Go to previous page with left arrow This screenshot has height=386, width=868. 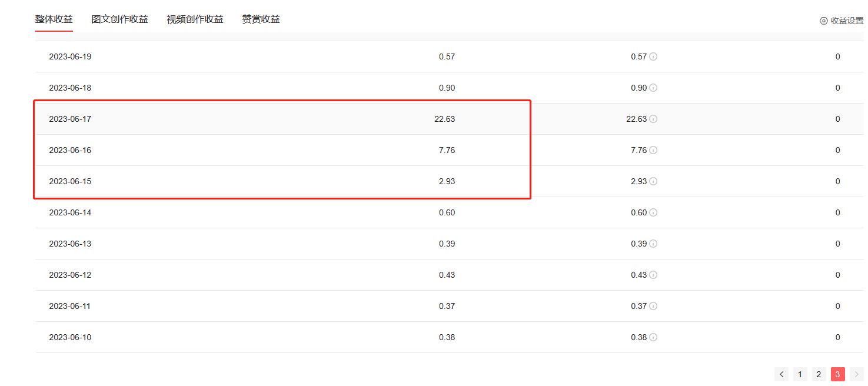pyautogui.click(x=781, y=374)
